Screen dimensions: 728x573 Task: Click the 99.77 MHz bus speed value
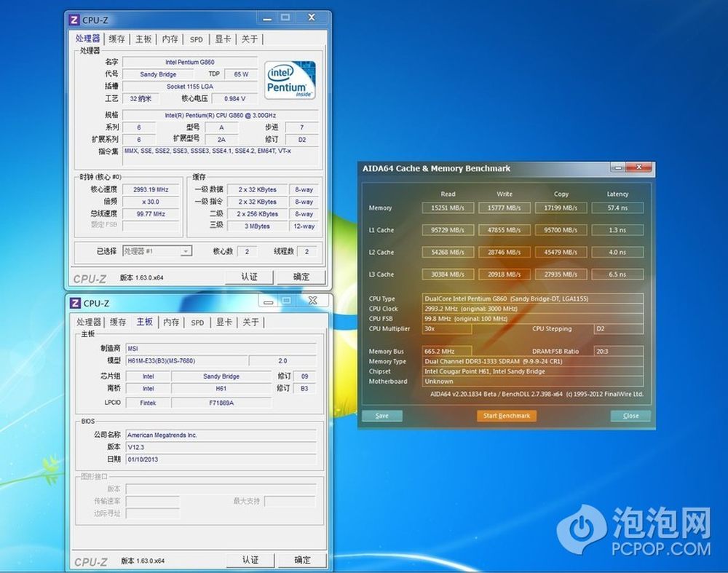point(151,214)
